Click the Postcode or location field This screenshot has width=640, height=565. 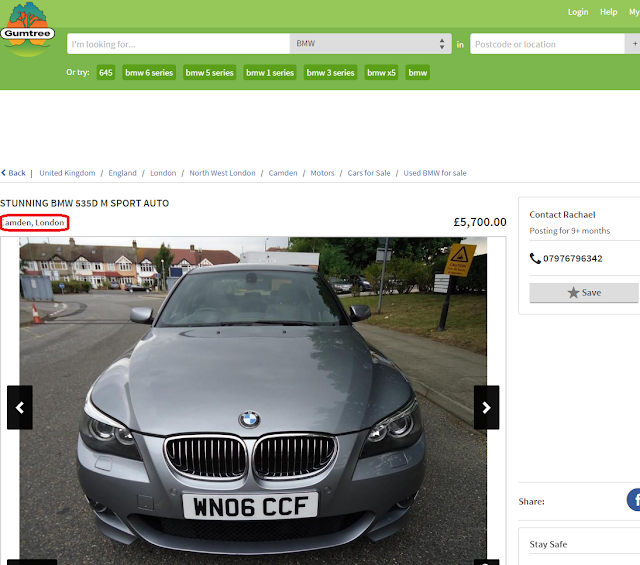547,44
